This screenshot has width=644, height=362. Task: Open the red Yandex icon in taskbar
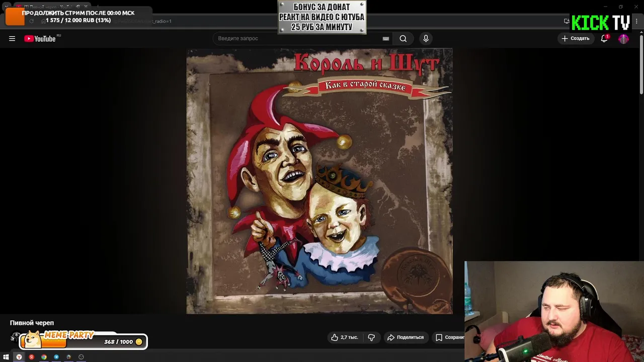tap(31, 357)
